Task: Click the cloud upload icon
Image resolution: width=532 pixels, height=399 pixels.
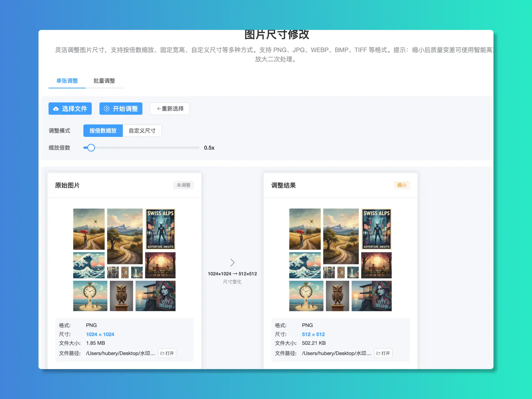Action: click(x=56, y=109)
